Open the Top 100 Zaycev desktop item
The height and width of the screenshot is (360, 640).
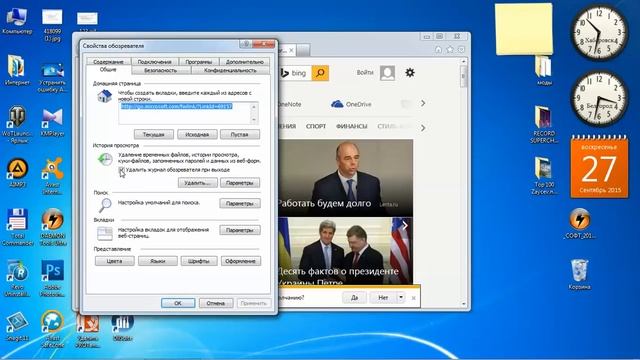click(x=544, y=176)
